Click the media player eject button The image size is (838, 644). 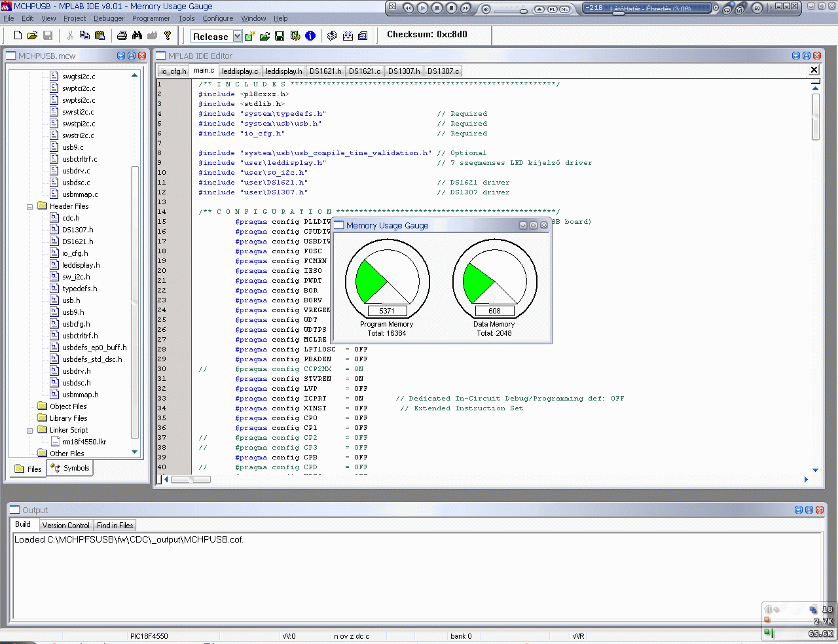pos(539,9)
